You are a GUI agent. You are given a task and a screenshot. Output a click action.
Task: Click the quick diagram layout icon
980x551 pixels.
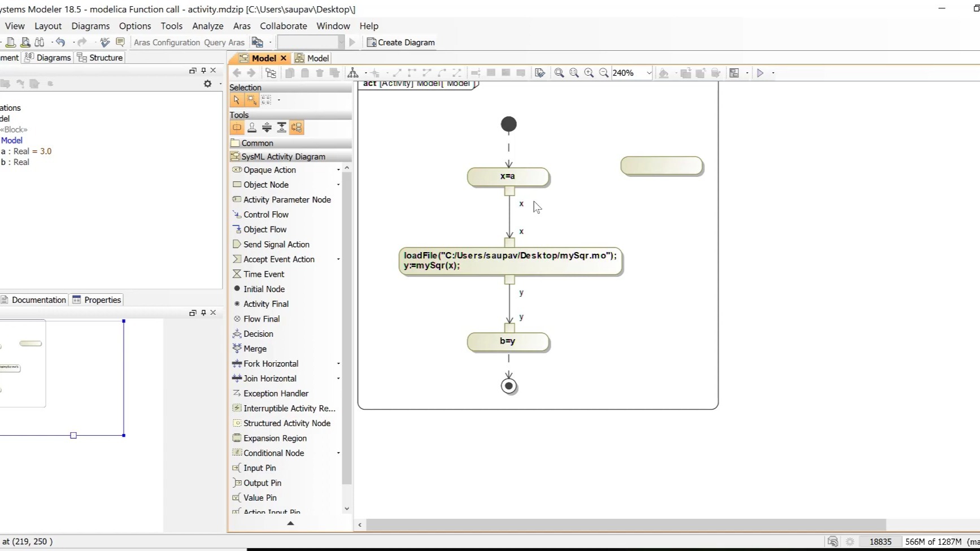coord(353,73)
